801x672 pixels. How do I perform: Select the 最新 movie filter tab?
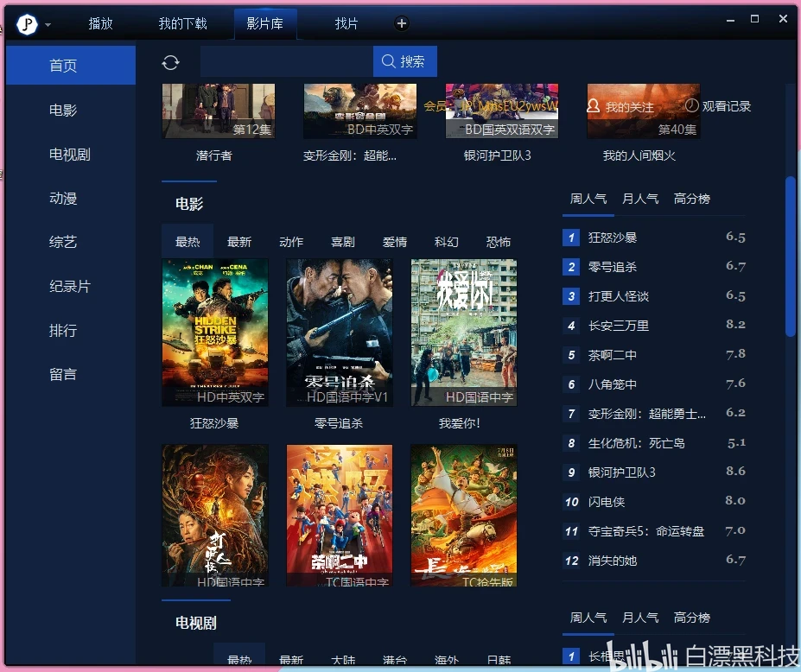coord(239,242)
